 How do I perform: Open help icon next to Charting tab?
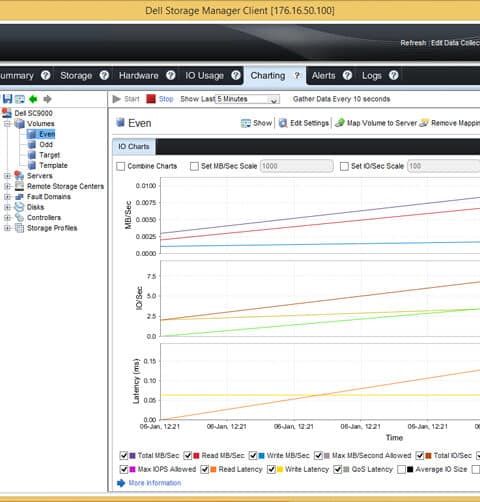point(297,75)
